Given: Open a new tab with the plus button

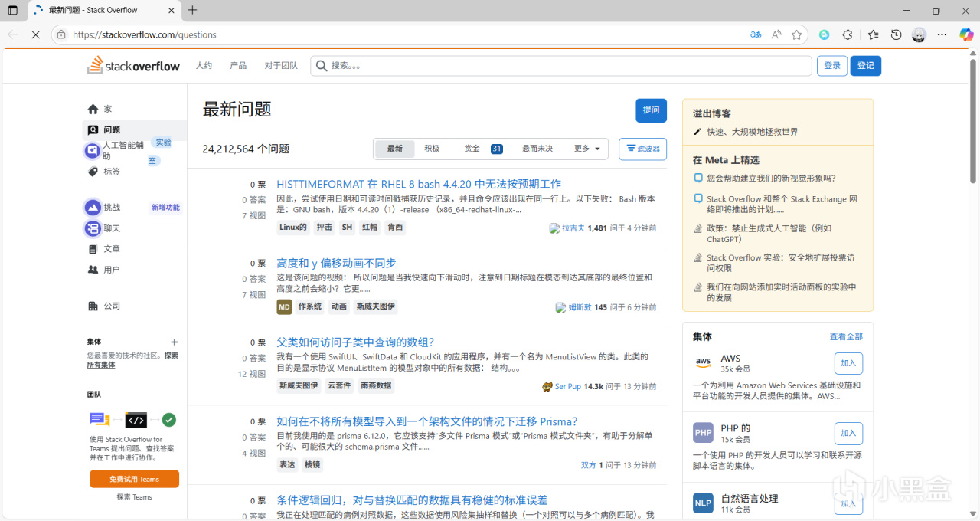Looking at the screenshot, I should [192, 10].
